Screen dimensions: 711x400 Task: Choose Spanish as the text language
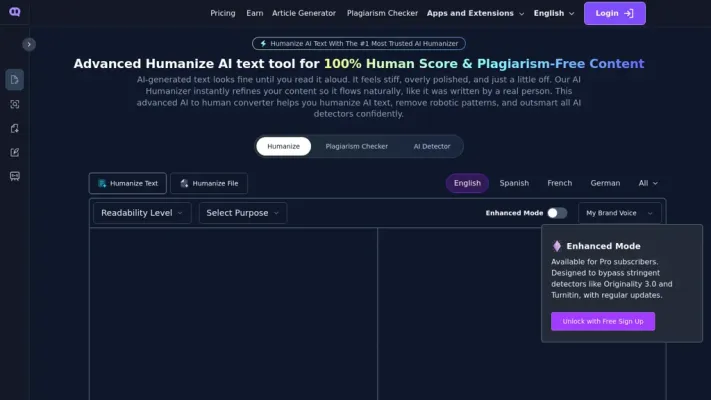point(514,183)
